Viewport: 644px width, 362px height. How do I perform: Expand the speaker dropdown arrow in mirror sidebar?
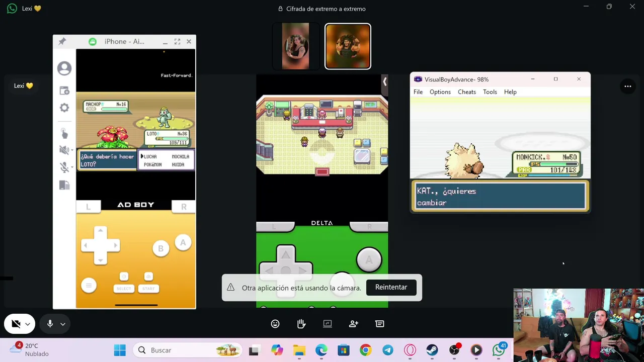point(72,150)
